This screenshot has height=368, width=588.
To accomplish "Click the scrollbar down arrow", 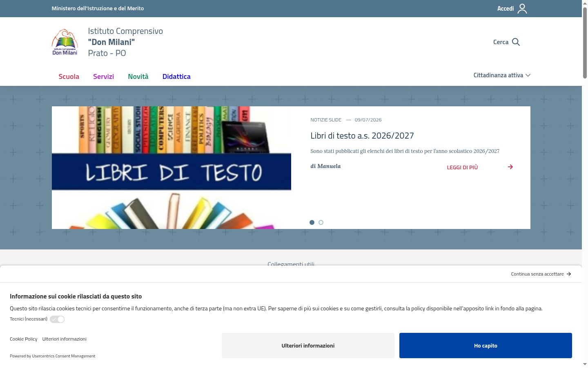I will click(x=585, y=364).
